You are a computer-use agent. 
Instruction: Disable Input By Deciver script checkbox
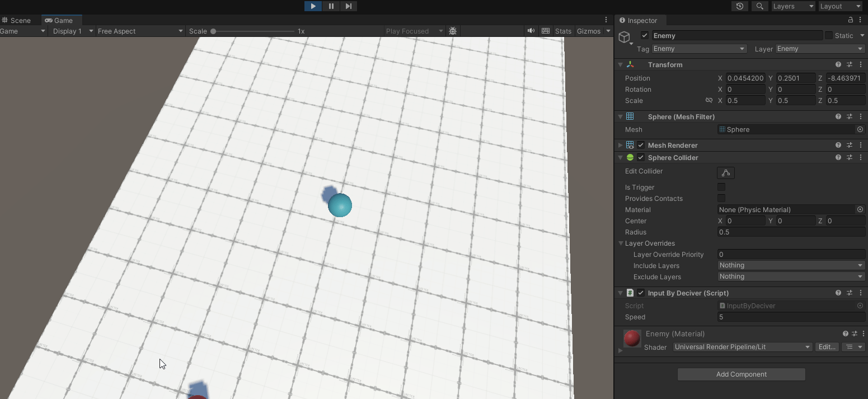coord(641,293)
